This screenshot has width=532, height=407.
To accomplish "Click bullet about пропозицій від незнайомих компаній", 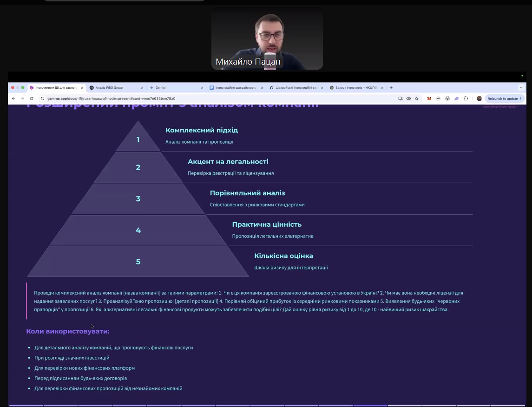I will pyautogui.click(x=108, y=388).
